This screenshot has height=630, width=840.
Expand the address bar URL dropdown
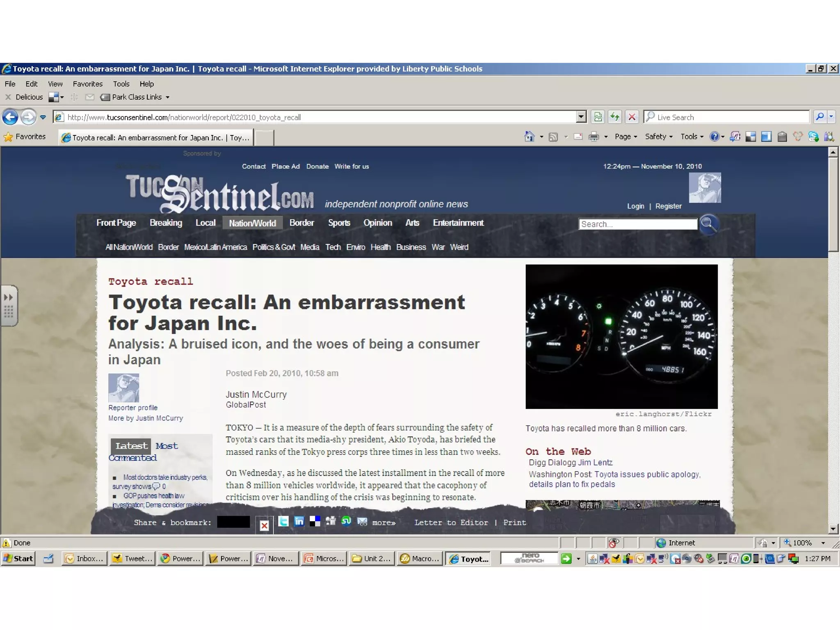coord(581,117)
